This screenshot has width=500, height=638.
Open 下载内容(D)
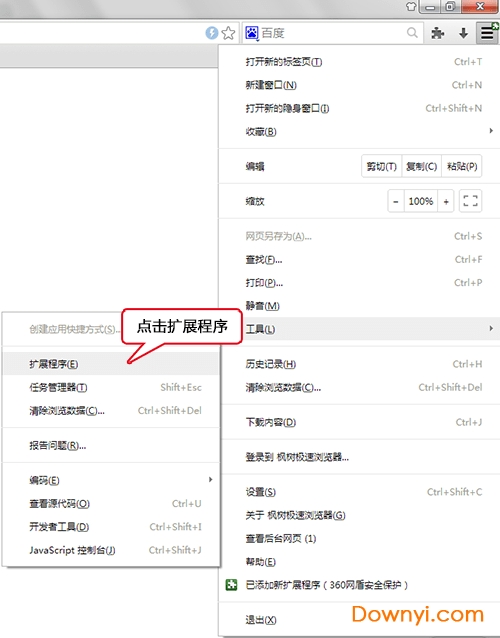pos(360,422)
